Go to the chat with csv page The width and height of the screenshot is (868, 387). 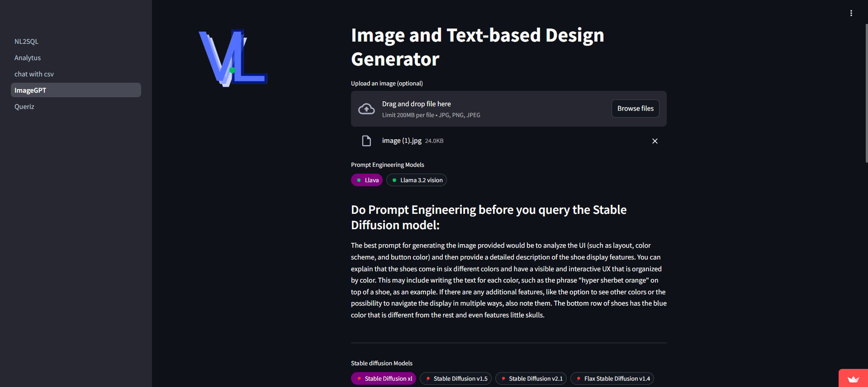click(76, 74)
